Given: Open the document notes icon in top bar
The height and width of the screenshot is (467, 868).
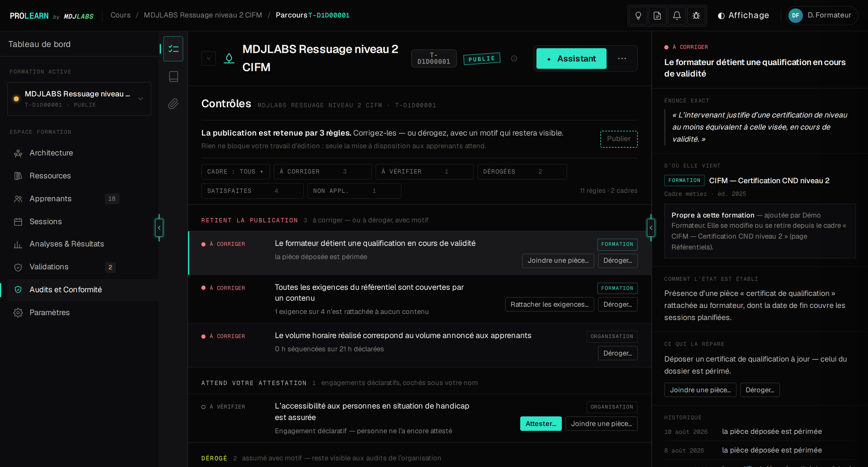Looking at the screenshot, I should pos(657,15).
